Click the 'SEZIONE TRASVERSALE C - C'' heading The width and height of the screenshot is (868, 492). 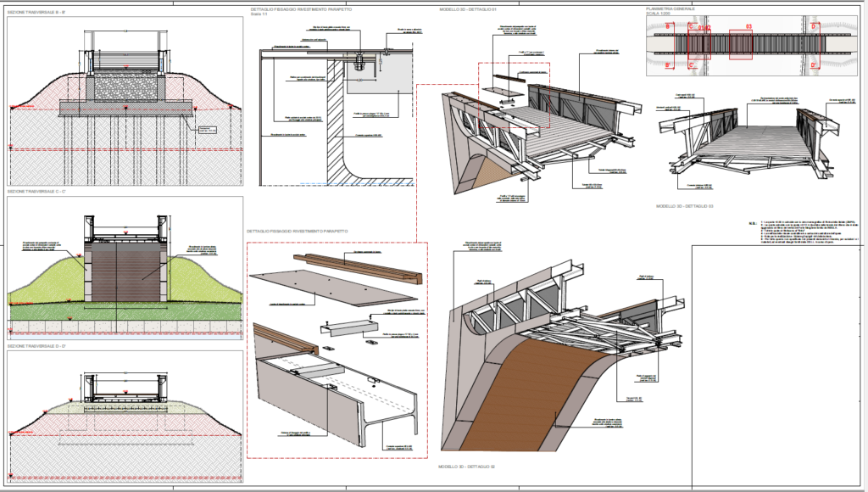pyautogui.click(x=34, y=193)
